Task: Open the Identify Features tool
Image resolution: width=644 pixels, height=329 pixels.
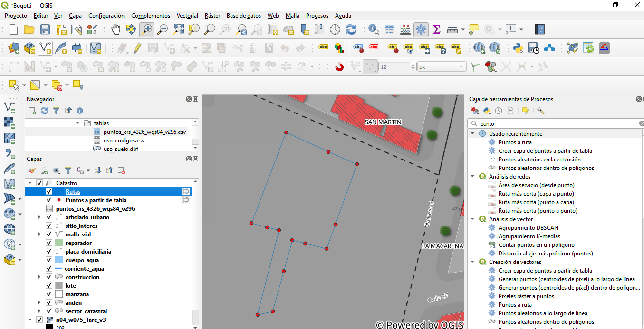Action: pos(374,29)
